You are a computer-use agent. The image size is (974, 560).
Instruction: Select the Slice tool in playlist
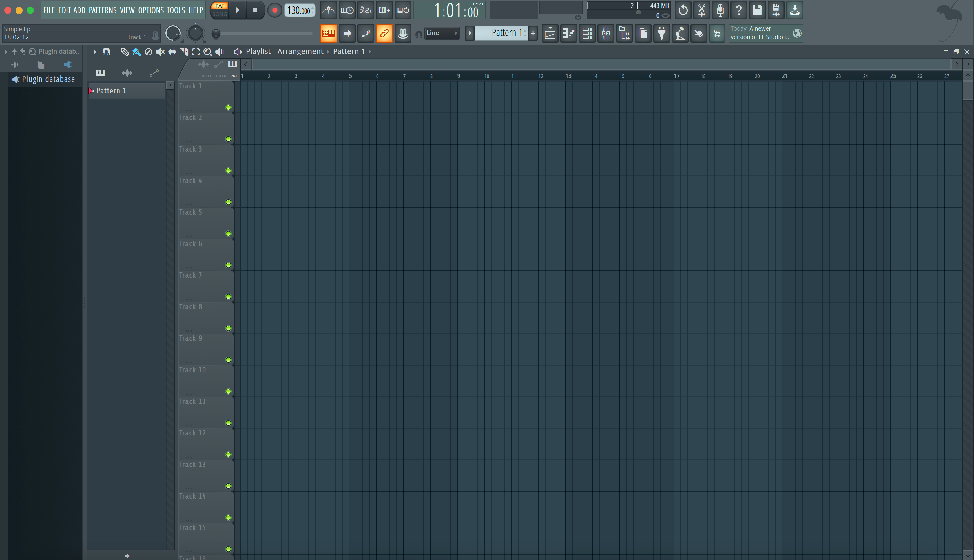184,52
